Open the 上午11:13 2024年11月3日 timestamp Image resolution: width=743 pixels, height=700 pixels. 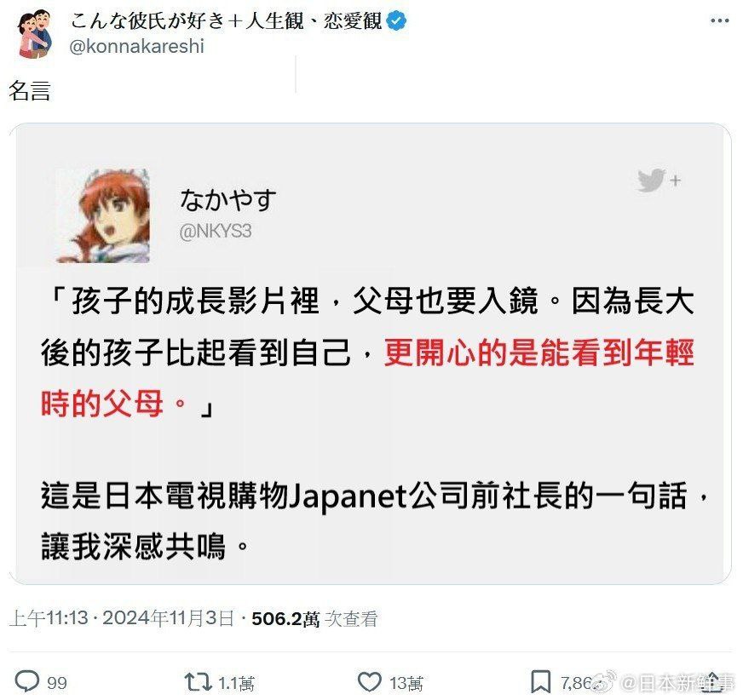(x=122, y=618)
